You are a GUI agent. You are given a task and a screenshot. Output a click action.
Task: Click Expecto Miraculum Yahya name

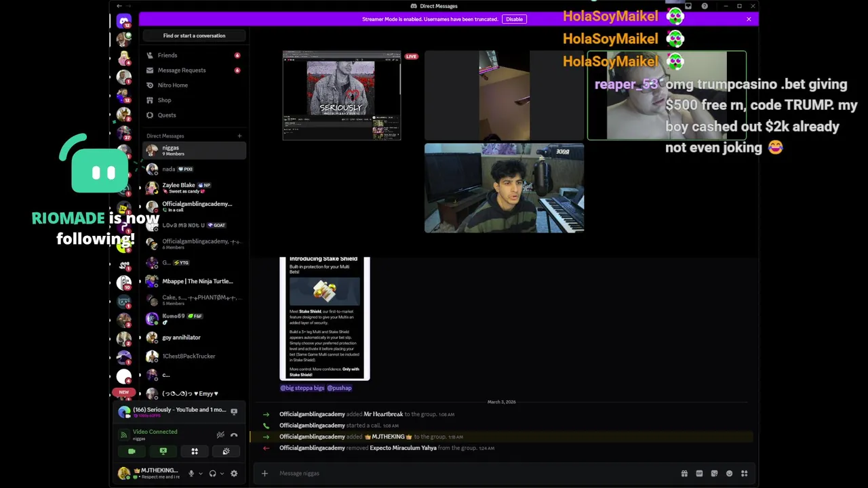(403, 448)
